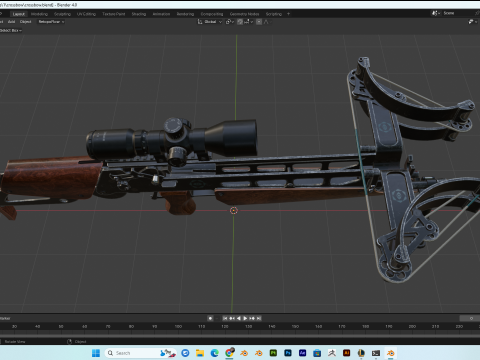The width and height of the screenshot is (480, 360).
Task: Open the Sculpting workspace tab
Action: point(62,14)
